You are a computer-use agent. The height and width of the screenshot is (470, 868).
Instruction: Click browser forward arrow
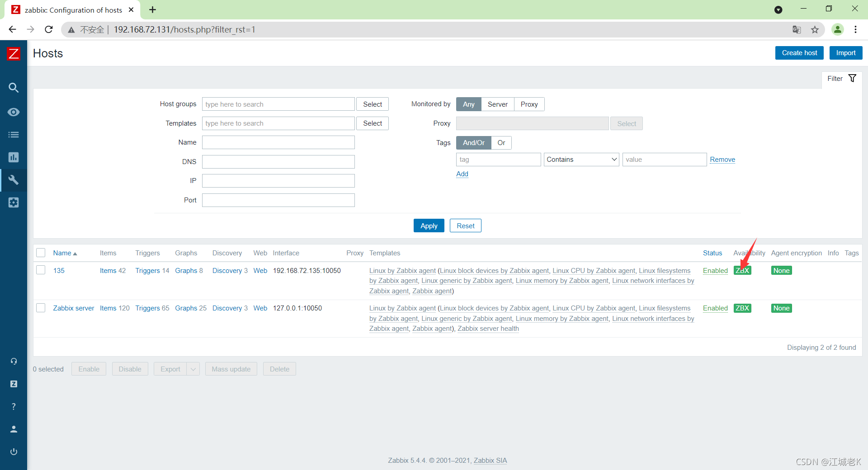[x=30, y=29]
